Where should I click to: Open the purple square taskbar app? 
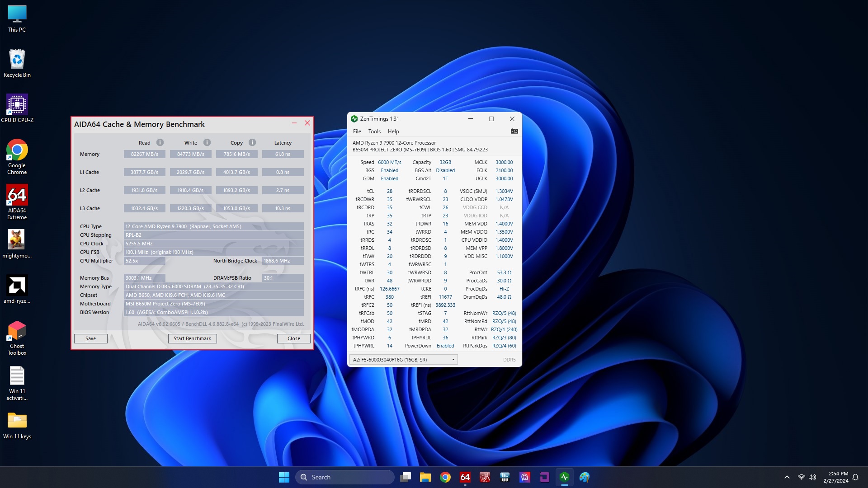coord(545,477)
